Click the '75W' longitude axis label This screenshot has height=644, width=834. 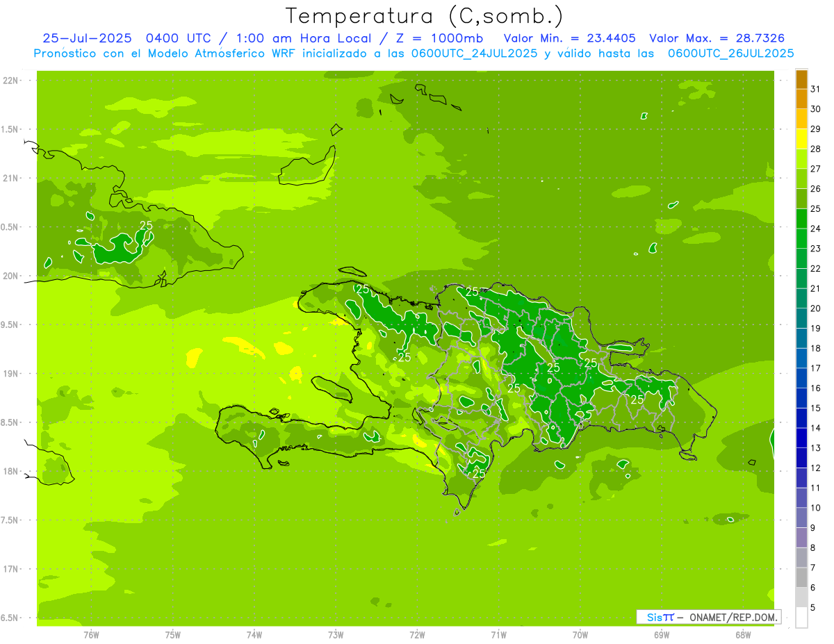click(173, 635)
